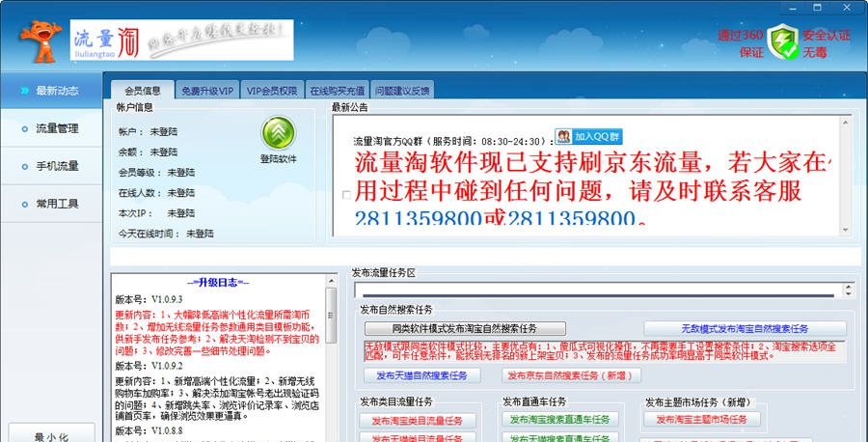Click the 版本号：V1.0.9.2 text
Screen dimensions: 868x442
click(x=149, y=366)
